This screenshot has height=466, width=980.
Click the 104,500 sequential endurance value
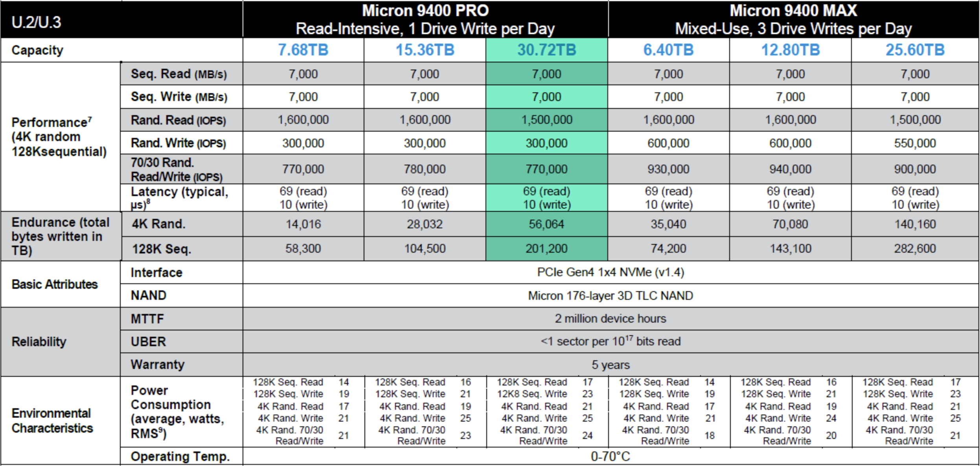point(425,248)
